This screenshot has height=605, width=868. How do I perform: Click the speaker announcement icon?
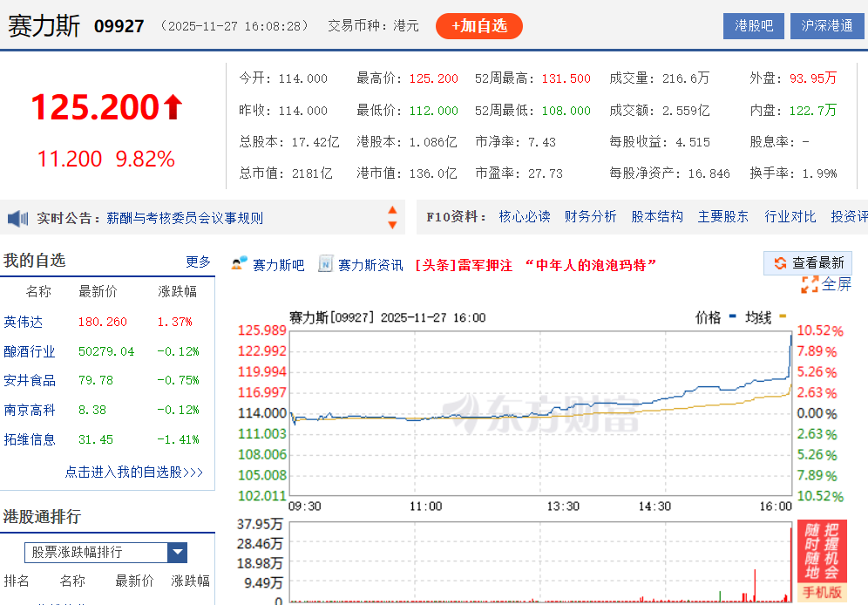[17, 218]
